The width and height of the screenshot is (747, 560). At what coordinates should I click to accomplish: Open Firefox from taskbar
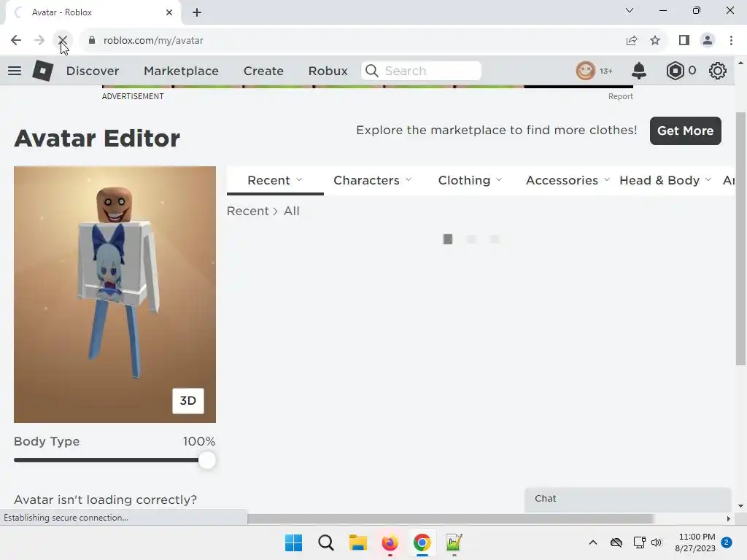click(390, 542)
